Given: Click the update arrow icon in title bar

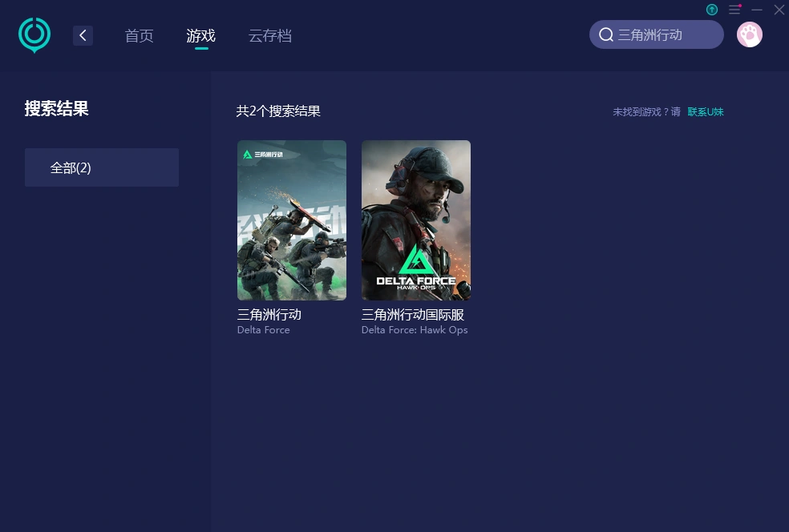Looking at the screenshot, I should [x=711, y=10].
